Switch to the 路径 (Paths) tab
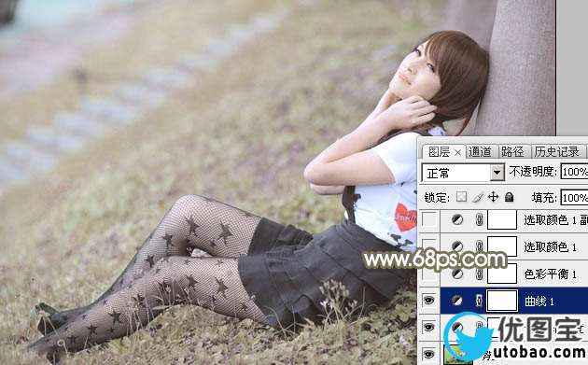This screenshot has width=588, height=365. tap(512, 152)
